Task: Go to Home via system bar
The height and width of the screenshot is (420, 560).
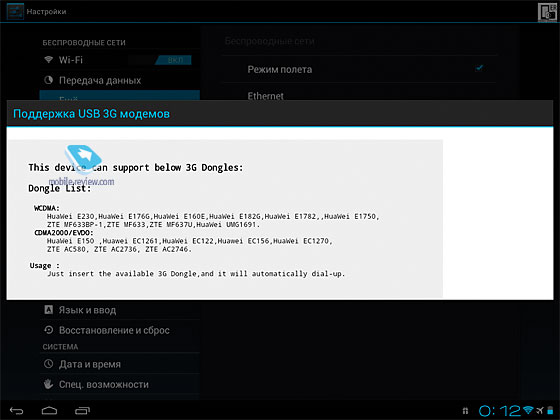Action: (49, 411)
